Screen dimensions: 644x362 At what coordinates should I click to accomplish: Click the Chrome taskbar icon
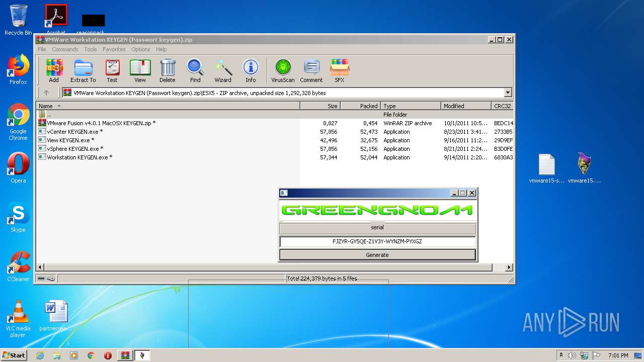pyautogui.click(x=91, y=355)
